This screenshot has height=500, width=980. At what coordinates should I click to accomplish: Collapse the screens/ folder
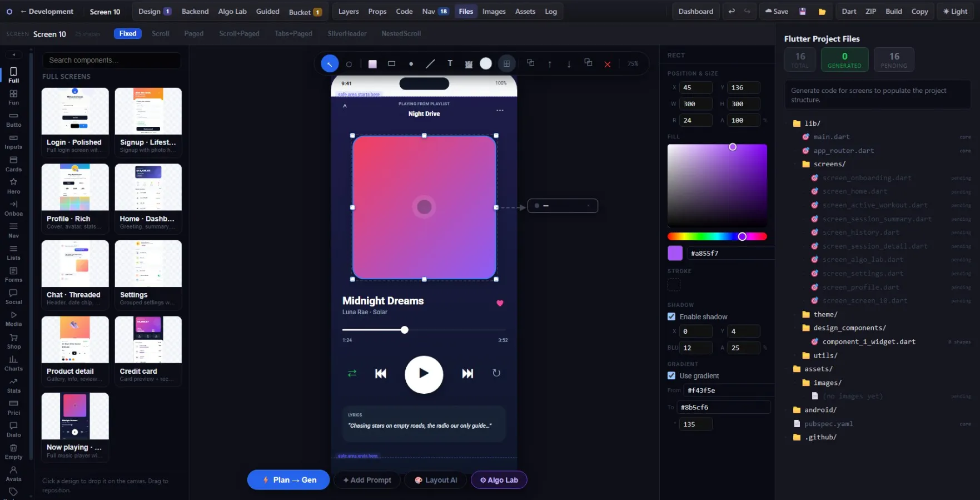[823, 164]
